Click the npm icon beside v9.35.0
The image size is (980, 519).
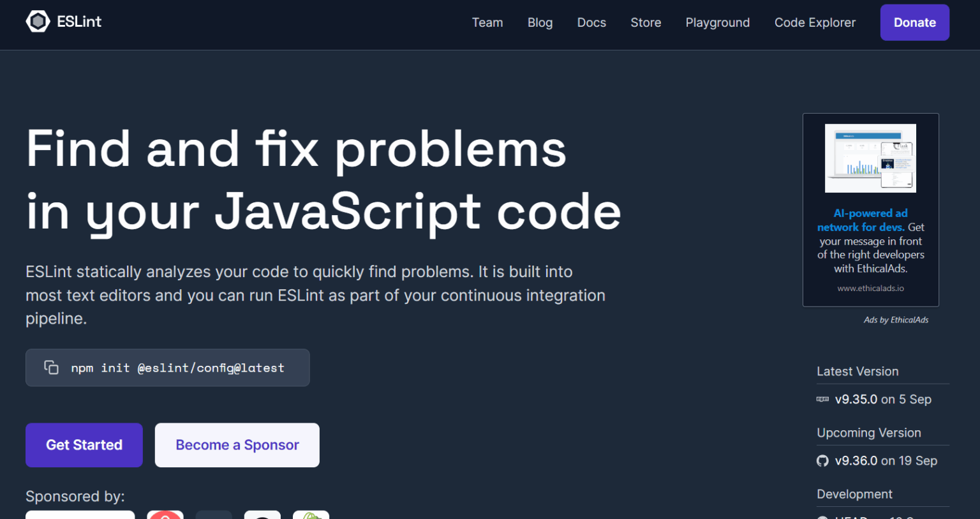[822, 399]
